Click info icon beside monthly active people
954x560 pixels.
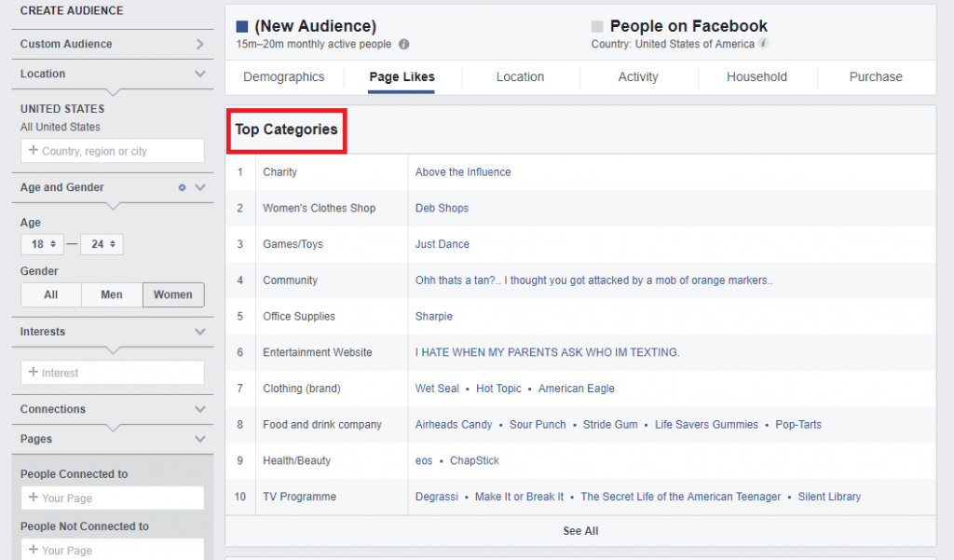(403, 44)
